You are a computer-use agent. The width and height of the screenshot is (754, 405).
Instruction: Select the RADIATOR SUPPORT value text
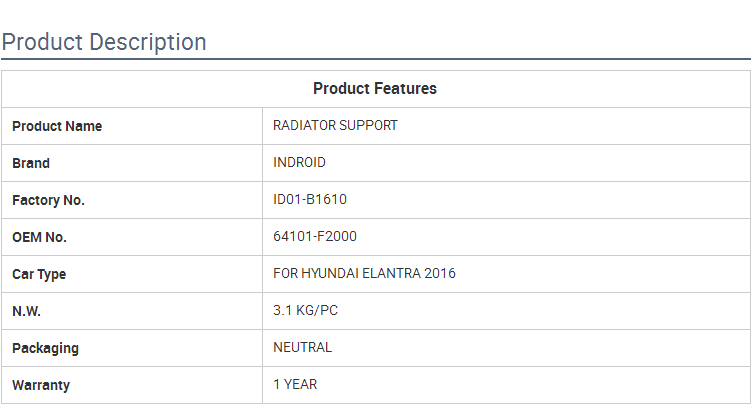click(x=335, y=126)
